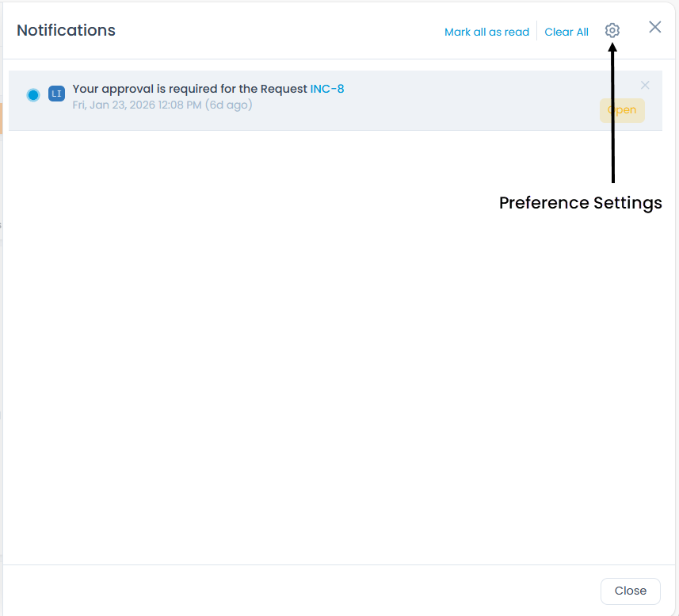The image size is (679, 616).
Task: Click the Preference Settings annotation label
Action: click(x=580, y=203)
